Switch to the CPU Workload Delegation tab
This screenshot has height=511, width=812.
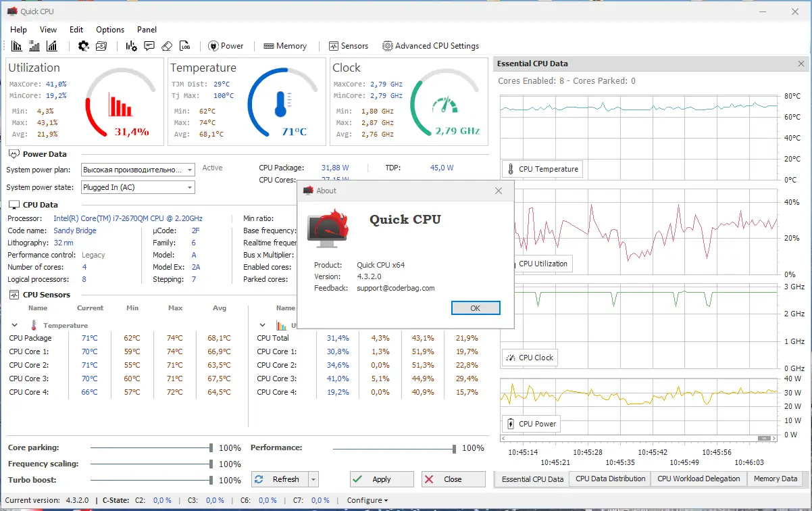point(699,479)
